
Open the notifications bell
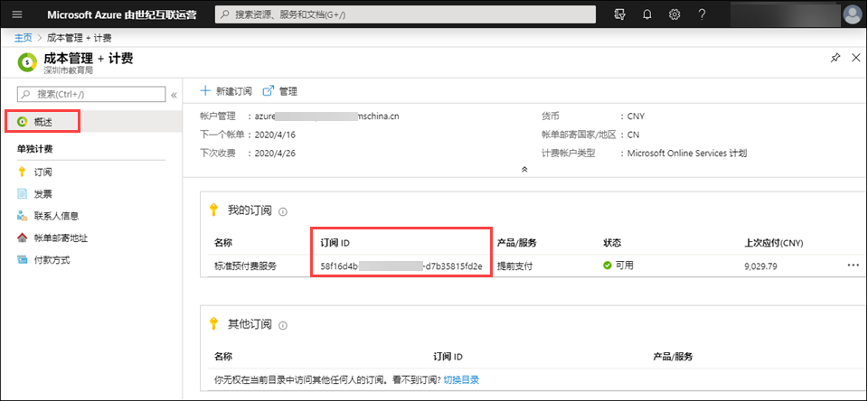point(646,14)
